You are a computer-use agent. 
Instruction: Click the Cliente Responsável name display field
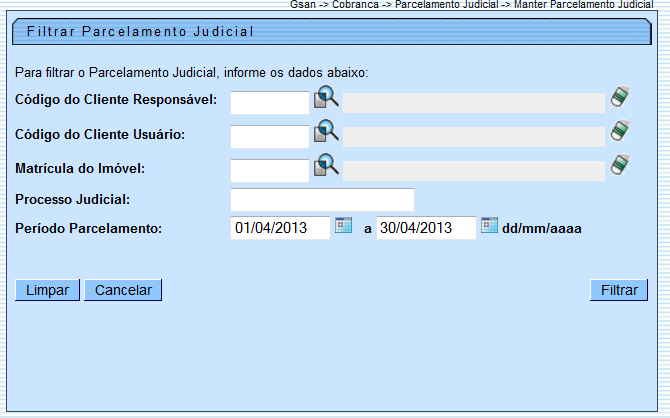click(474, 103)
